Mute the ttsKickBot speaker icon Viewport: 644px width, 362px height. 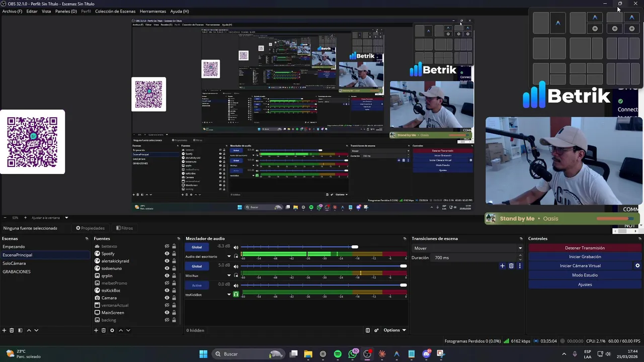[x=235, y=285]
